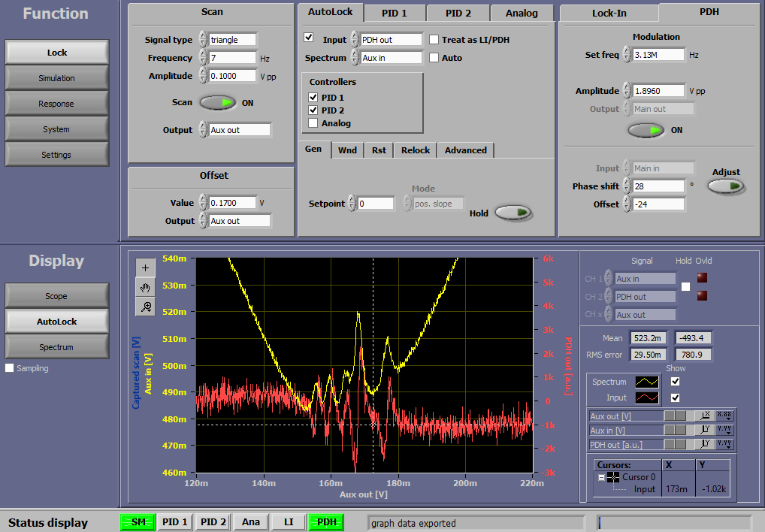Click the Settings function button
765x532 pixels.
coord(56,155)
